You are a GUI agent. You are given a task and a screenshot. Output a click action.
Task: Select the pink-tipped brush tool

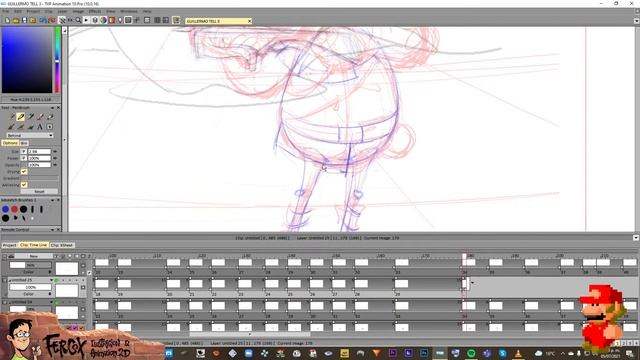pyautogui.click(x=40, y=117)
